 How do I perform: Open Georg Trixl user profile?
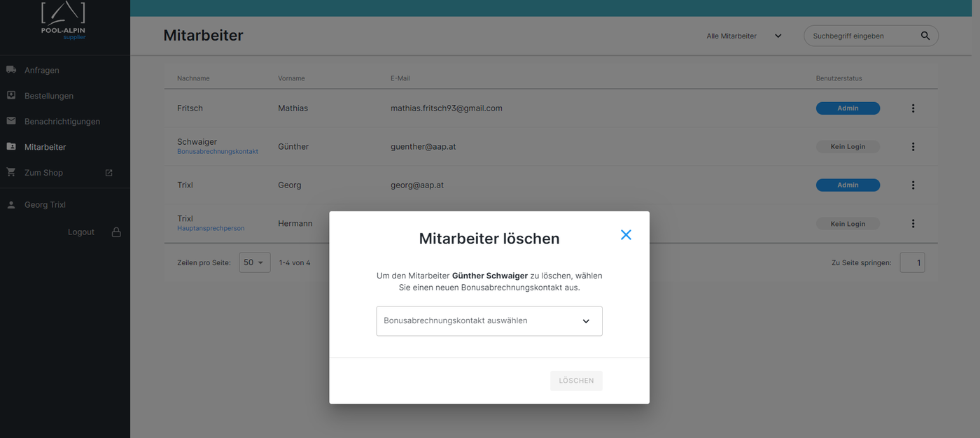pos(45,205)
